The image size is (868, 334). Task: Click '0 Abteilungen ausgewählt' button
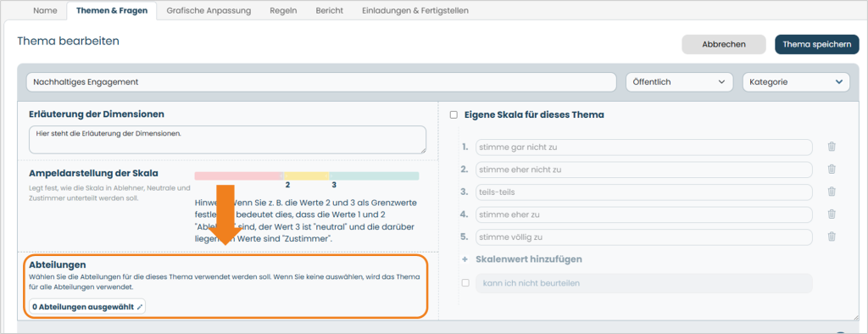[x=87, y=306]
